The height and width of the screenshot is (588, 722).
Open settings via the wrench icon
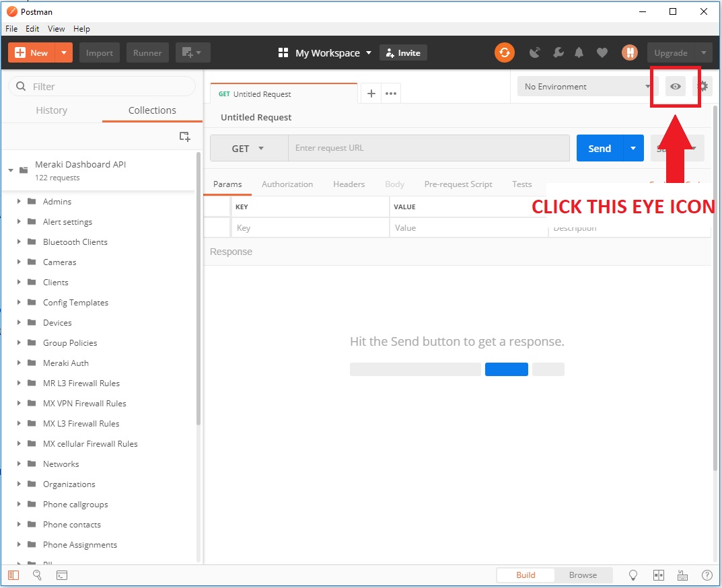click(x=558, y=52)
